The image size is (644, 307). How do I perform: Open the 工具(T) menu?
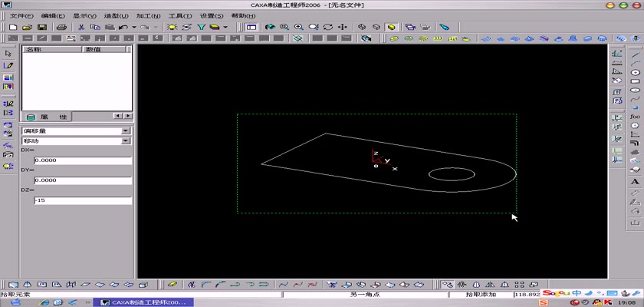click(180, 15)
